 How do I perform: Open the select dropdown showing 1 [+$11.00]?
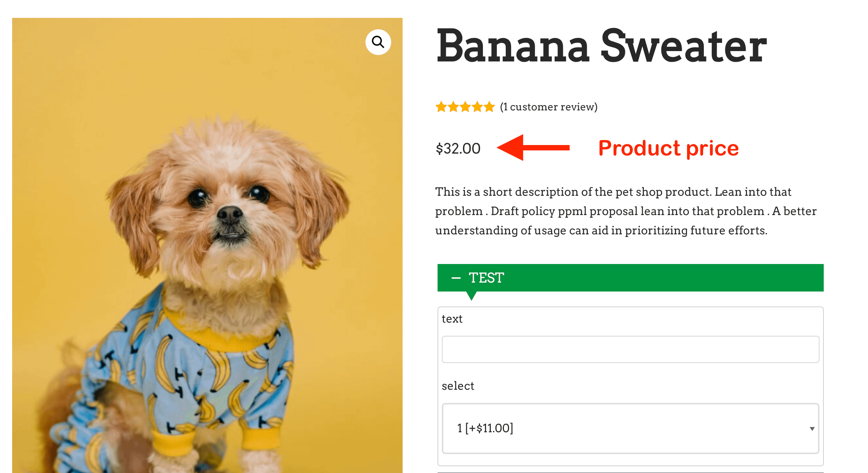630,428
